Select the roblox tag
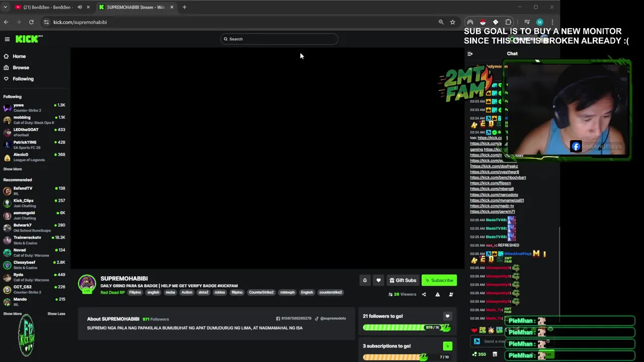 point(220,293)
